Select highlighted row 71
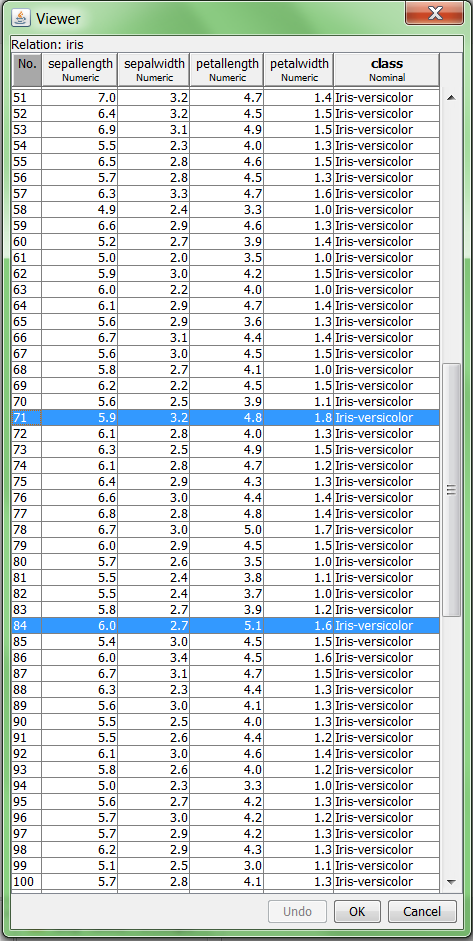The image size is (473, 941). tap(226, 418)
